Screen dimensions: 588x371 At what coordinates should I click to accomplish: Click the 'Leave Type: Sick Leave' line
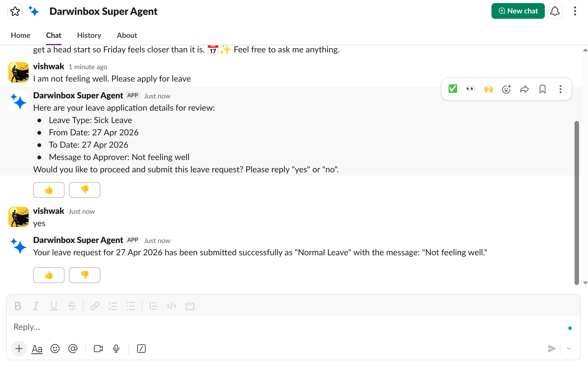90,120
